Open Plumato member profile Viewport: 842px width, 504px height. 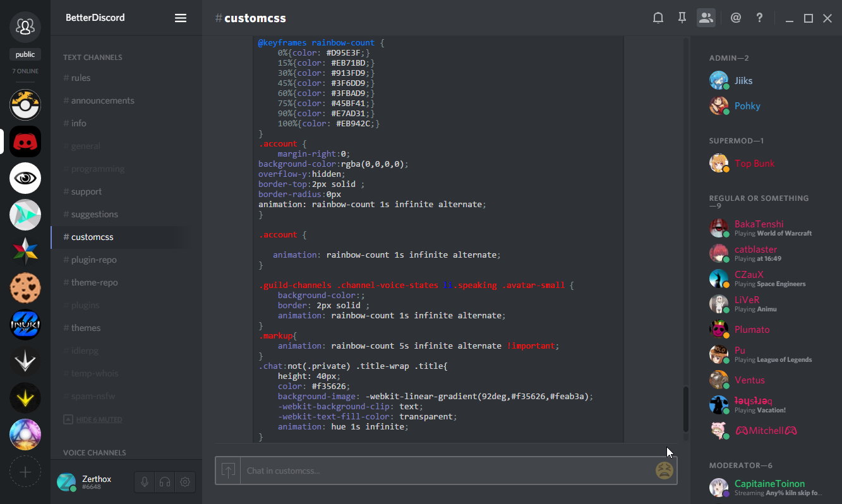point(766,329)
